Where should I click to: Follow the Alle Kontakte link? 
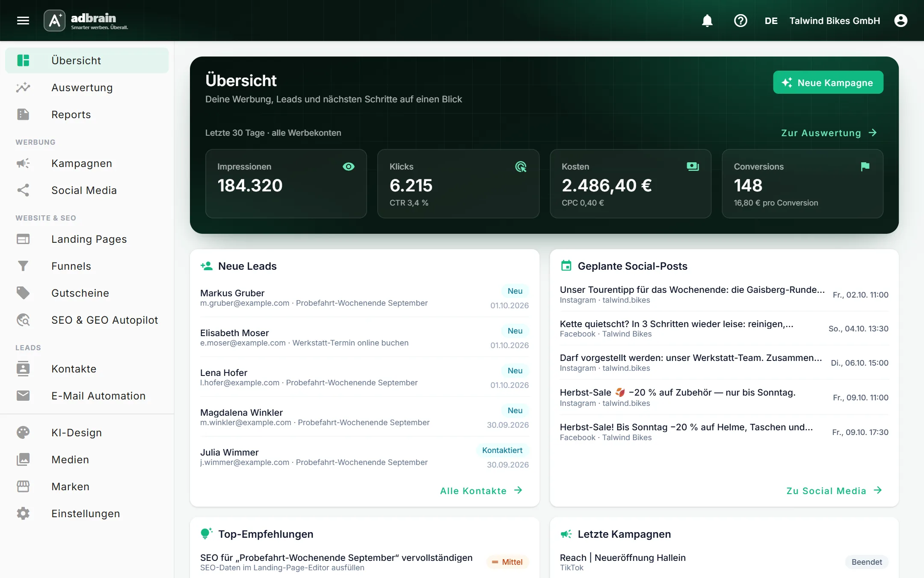click(481, 491)
